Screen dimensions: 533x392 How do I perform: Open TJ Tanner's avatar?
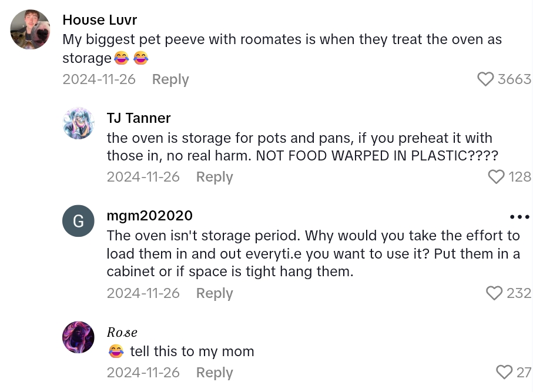(78, 123)
